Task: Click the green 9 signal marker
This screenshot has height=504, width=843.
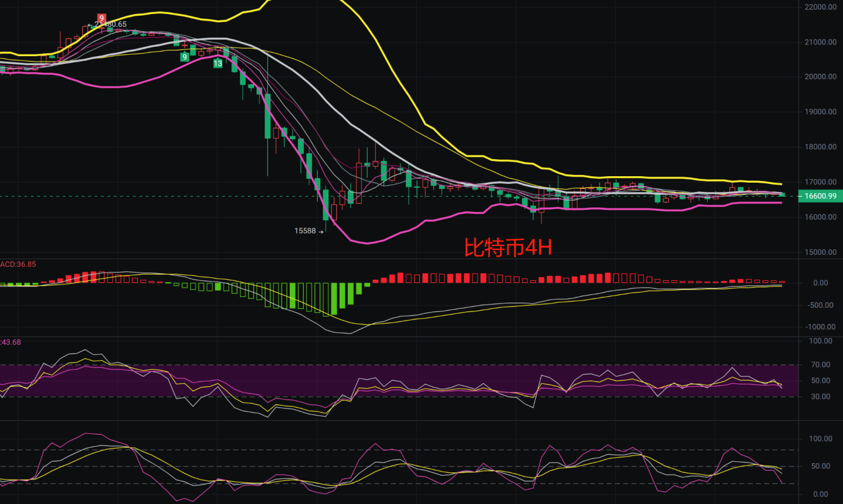Action: click(184, 57)
